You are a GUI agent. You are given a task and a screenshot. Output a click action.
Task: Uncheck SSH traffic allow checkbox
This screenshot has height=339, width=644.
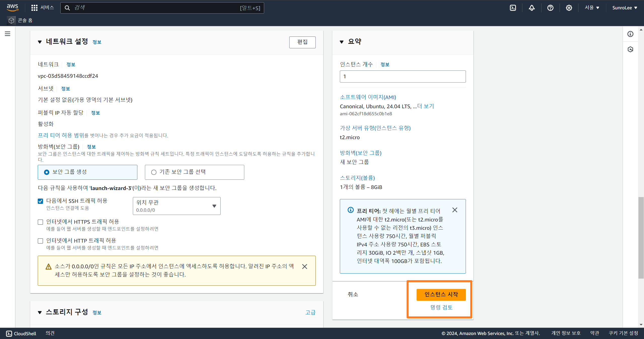40,201
